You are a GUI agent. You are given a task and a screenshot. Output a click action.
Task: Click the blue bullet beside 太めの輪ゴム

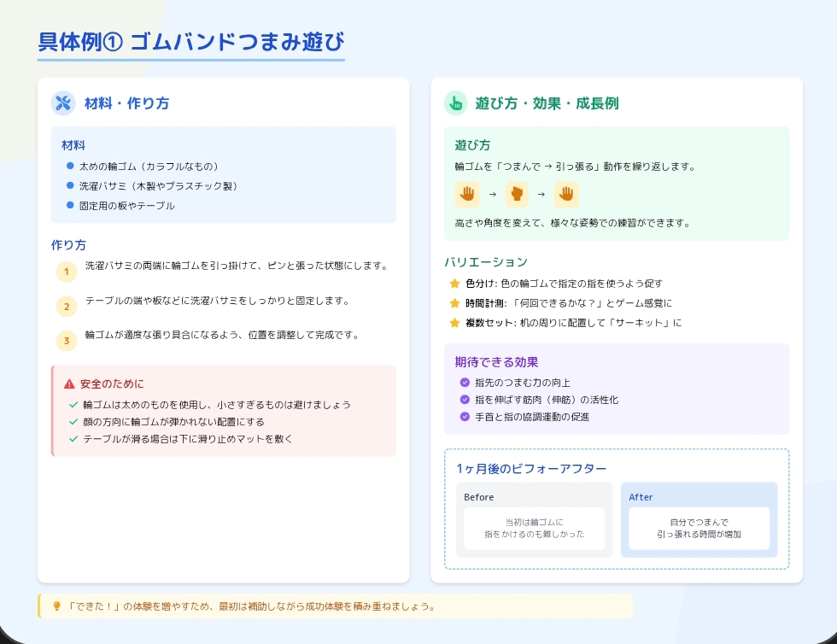[x=70, y=167]
